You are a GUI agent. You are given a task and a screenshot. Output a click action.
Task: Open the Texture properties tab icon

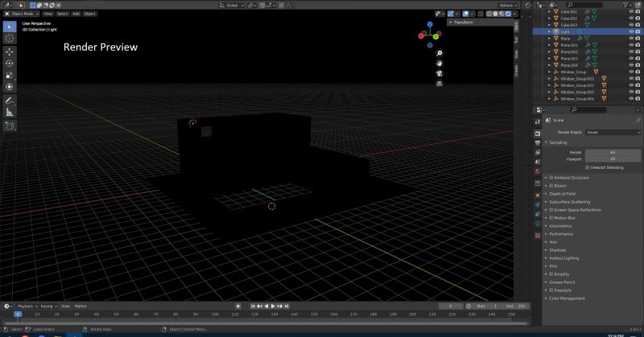(538, 236)
